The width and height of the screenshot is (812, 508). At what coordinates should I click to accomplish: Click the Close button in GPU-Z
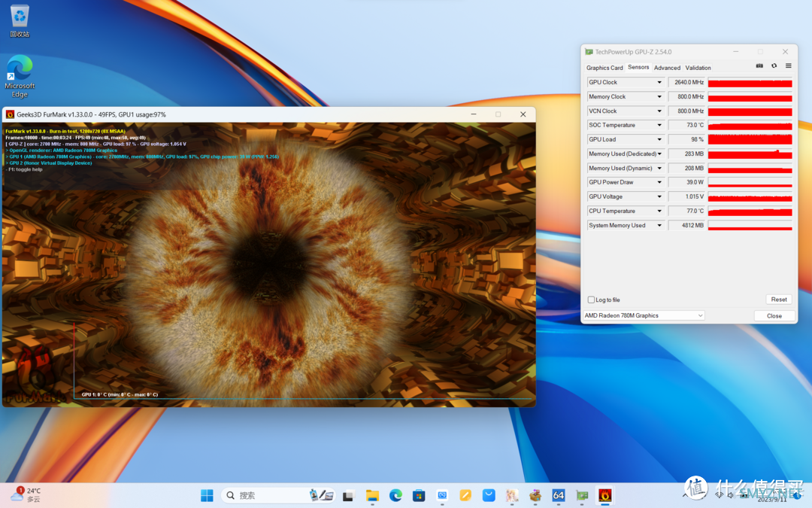774,315
